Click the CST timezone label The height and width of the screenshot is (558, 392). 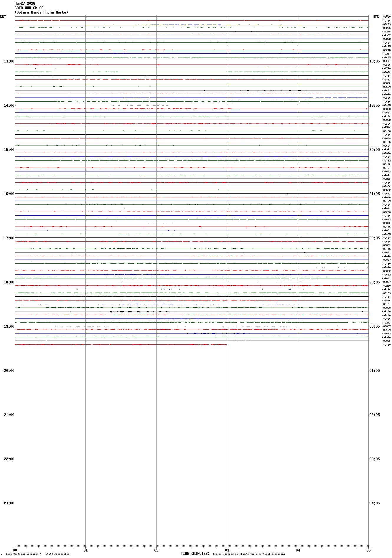tap(3, 17)
